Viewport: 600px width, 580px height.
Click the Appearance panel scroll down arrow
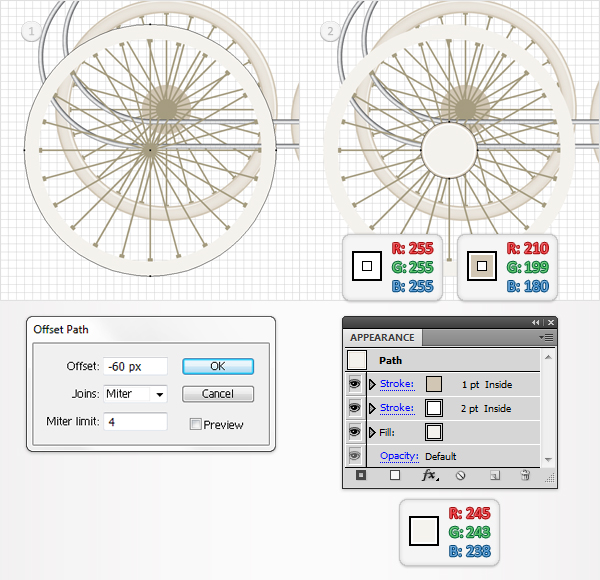[548, 459]
